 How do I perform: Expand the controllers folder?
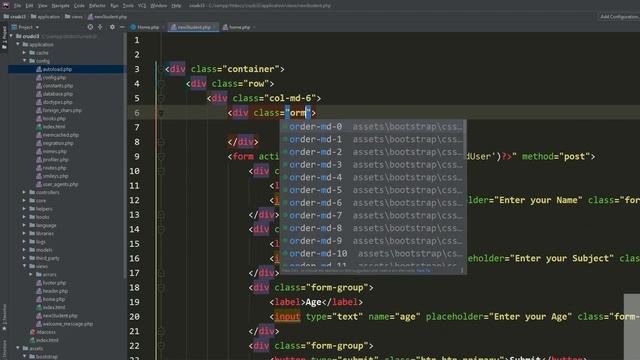click(x=24, y=192)
